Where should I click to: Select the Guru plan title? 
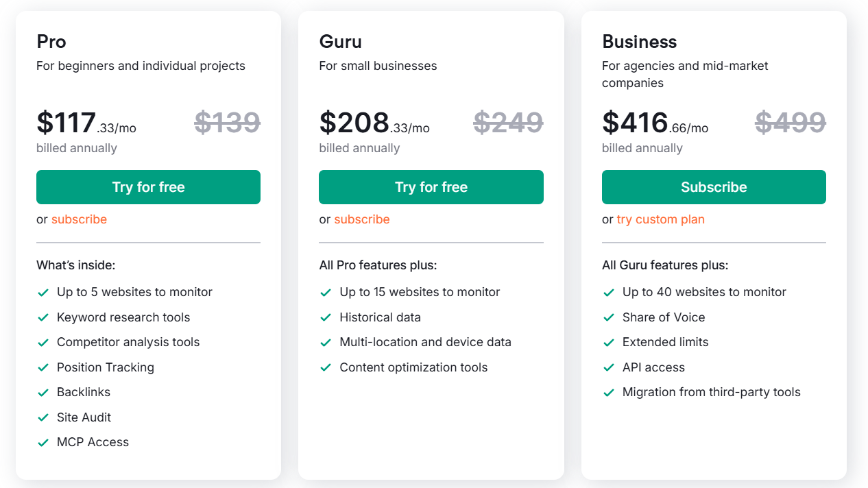(341, 42)
